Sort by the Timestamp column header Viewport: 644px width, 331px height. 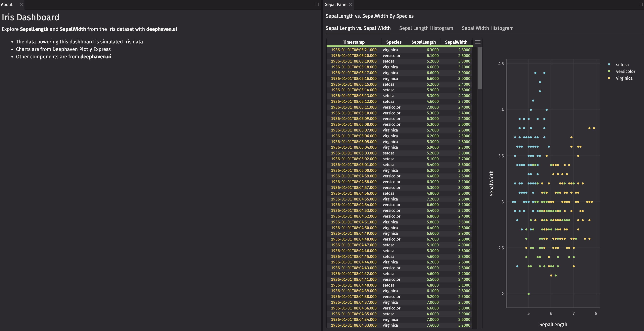coord(353,42)
